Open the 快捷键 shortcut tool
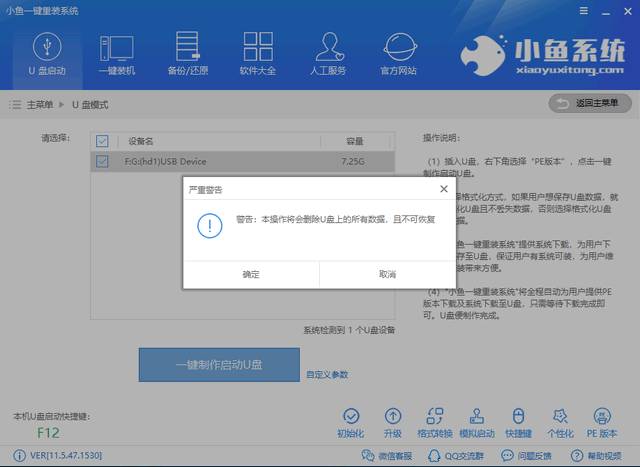 [x=517, y=420]
